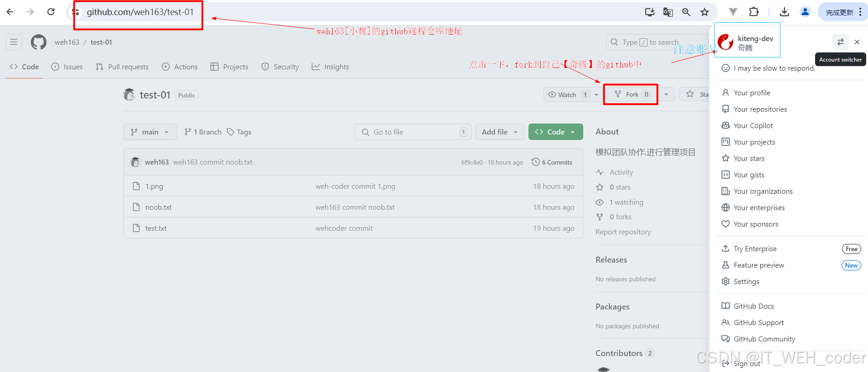868x372 pixels.
Task: Open noob.txt file
Action: coord(158,207)
